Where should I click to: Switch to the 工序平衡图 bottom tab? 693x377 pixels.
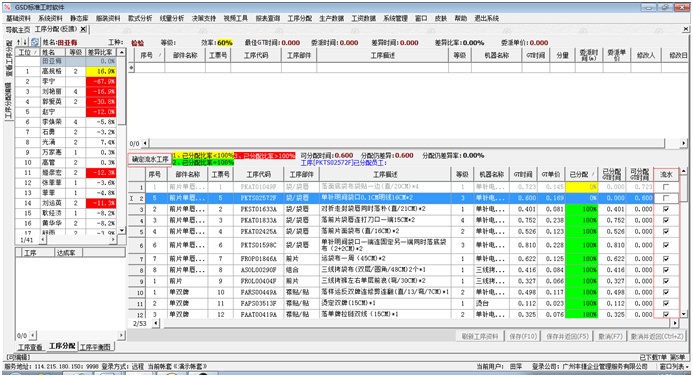coord(95,347)
